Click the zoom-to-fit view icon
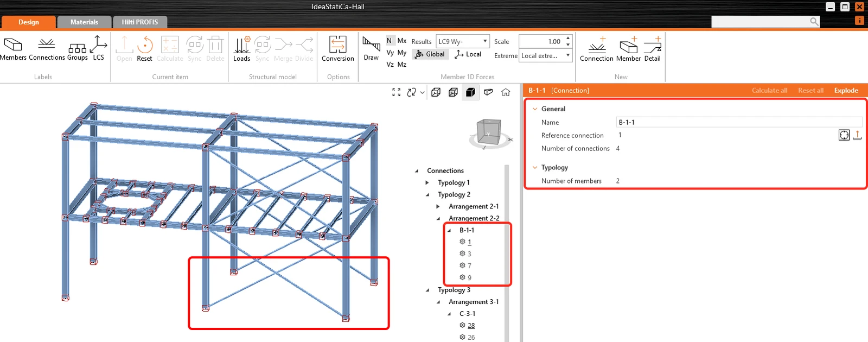Viewport: 868px width, 342px height. click(396, 92)
